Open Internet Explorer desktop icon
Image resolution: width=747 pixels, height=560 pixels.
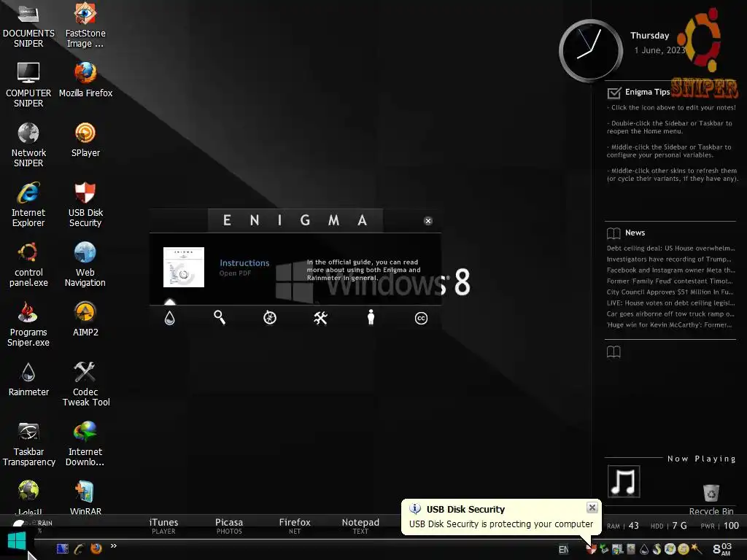pyautogui.click(x=28, y=204)
